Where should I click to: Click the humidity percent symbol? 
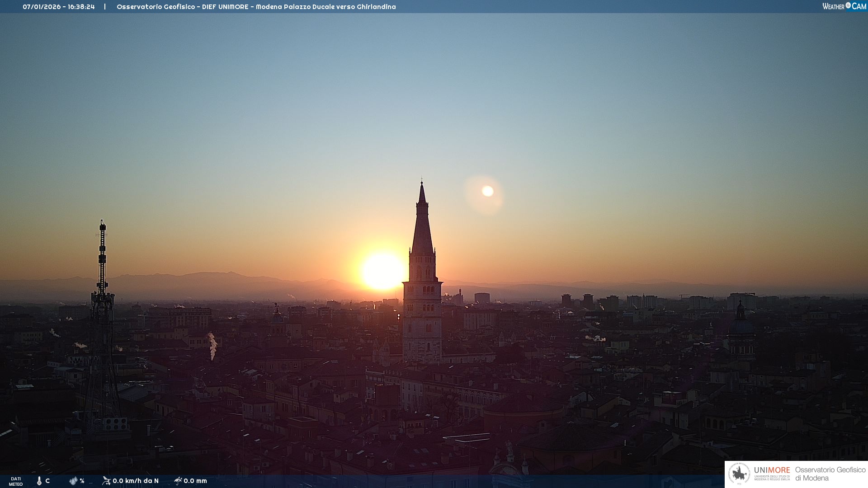coord(82,481)
